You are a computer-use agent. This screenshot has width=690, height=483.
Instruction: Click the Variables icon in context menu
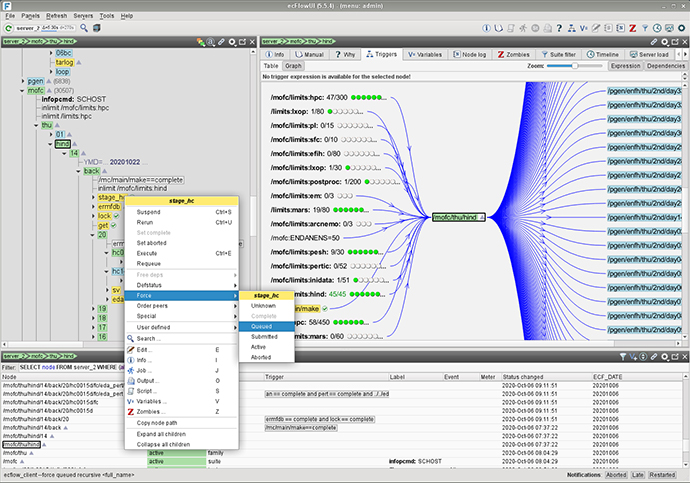click(x=130, y=400)
